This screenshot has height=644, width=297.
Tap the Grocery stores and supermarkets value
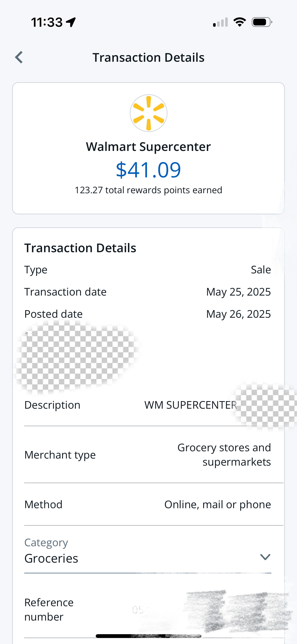224,455
